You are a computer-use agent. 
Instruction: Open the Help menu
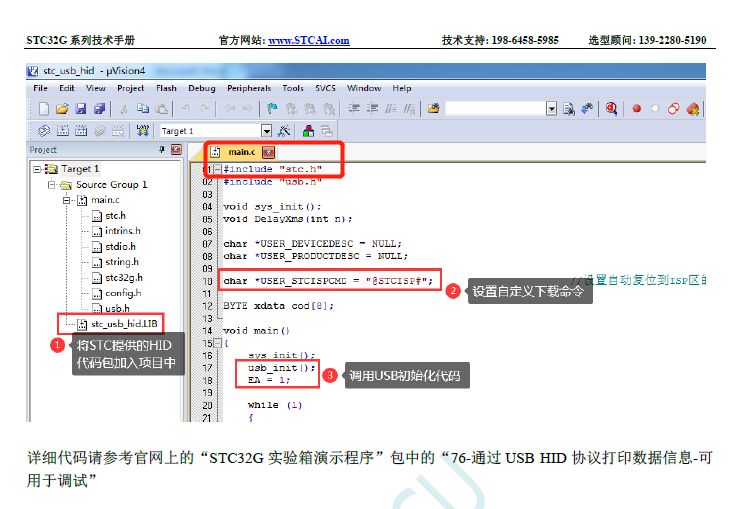coord(401,88)
